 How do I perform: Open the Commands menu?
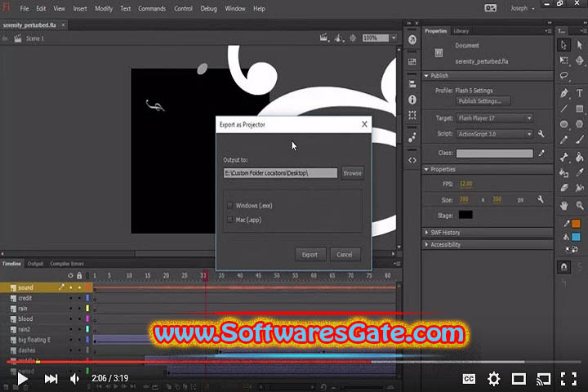coord(152,8)
